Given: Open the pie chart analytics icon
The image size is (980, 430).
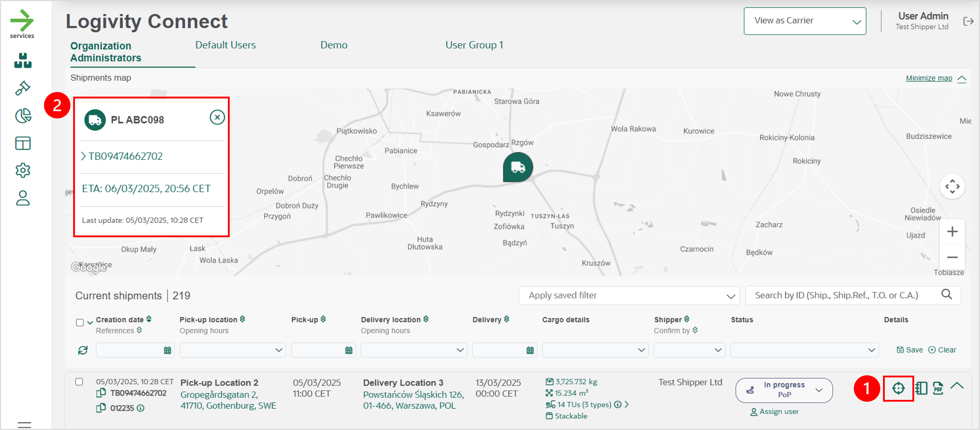Looking at the screenshot, I should 23,116.
